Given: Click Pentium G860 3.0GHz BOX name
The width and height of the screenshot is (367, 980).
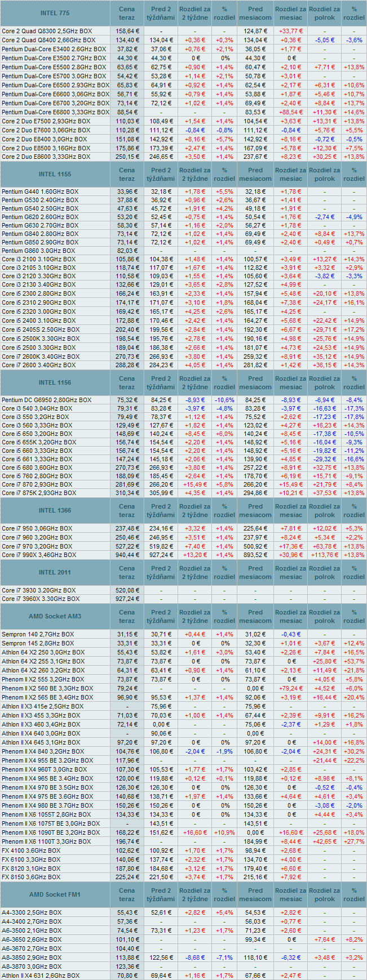Looking at the screenshot, I should 38,251.
